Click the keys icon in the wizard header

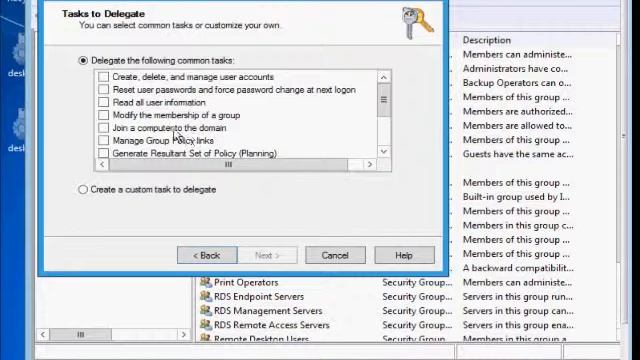pyautogui.click(x=417, y=23)
